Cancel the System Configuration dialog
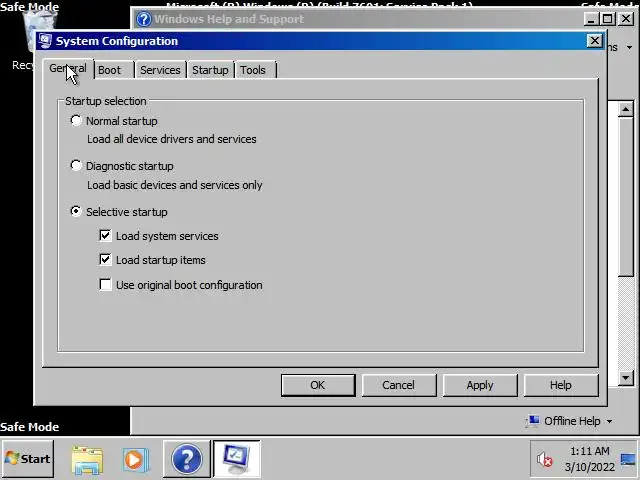Screen dimensions: 640x480 click(x=399, y=385)
